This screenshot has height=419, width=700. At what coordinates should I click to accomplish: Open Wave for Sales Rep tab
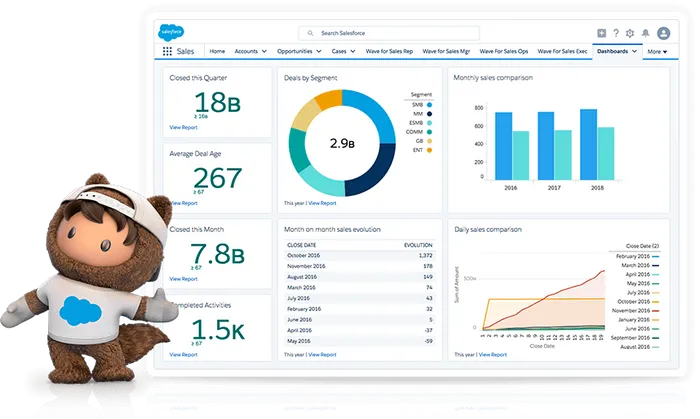pos(389,51)
